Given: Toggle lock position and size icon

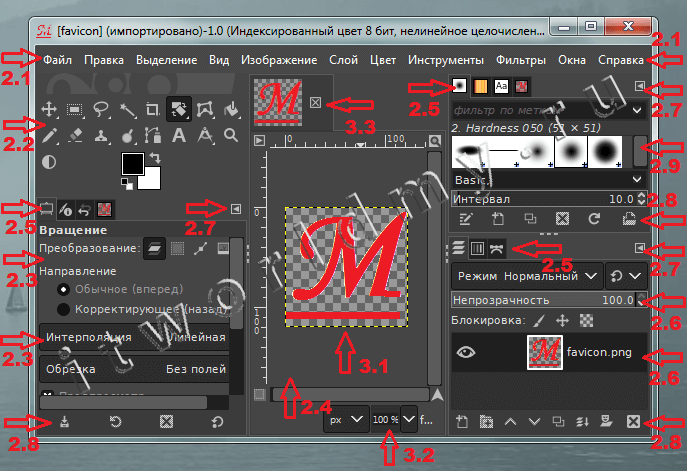Looking at the screenshot, I should click(562, 321).
